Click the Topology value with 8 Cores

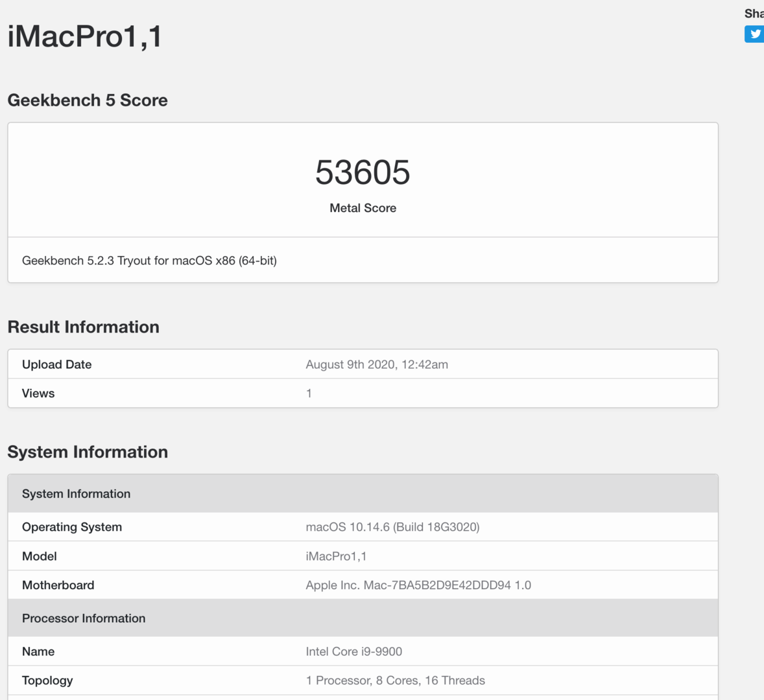[x=395, y=681]
